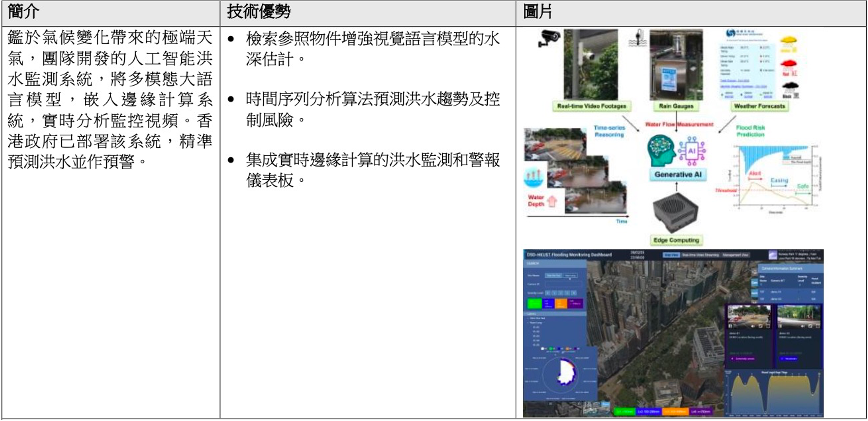The width and height of the screenshot is (868, 421).
Task: Click the green severity swatch in search panel
Action: point(535,303)
